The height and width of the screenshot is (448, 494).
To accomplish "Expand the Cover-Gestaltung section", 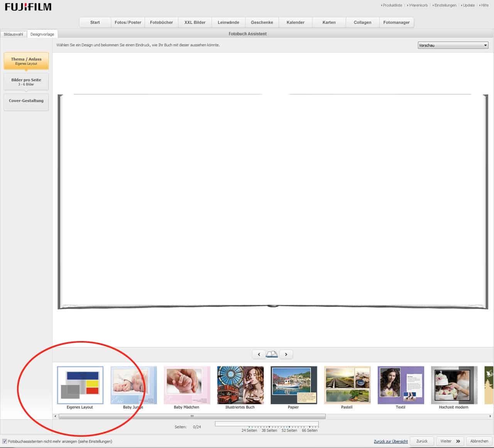I will (x=26, y=101).
